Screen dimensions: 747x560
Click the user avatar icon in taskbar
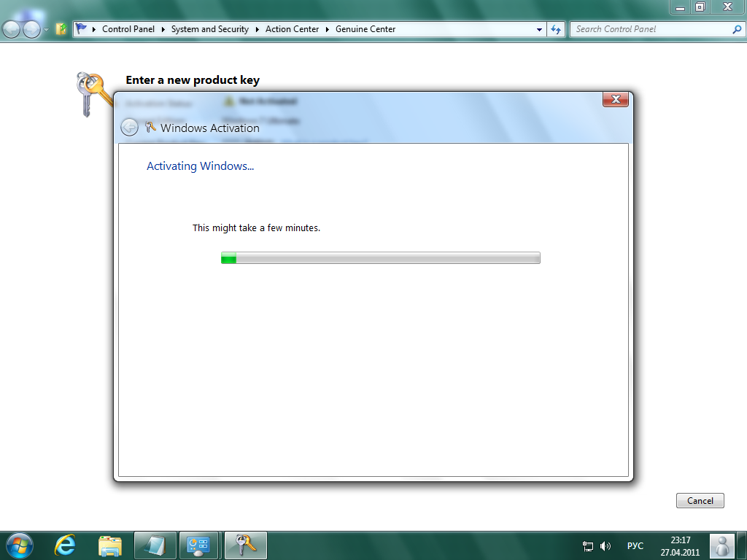[x=721, y=545]
